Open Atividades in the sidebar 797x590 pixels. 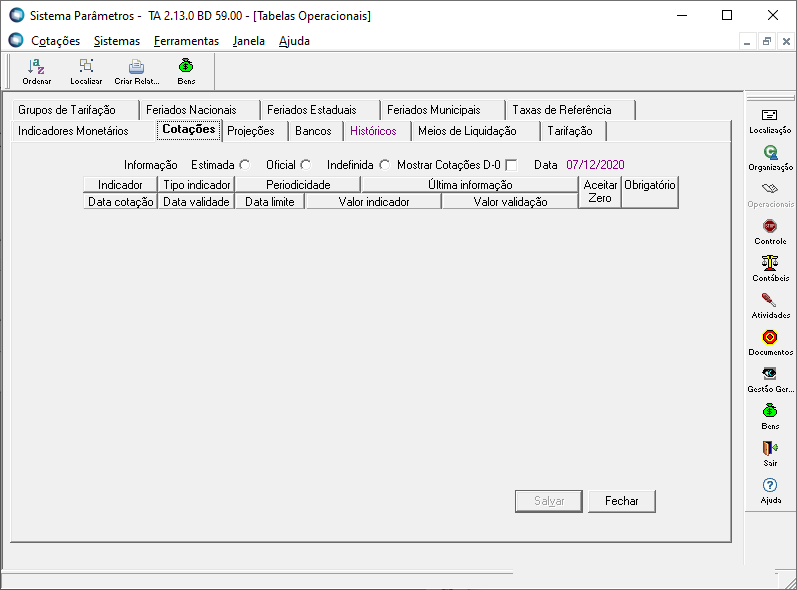click(x=770, y=306)
